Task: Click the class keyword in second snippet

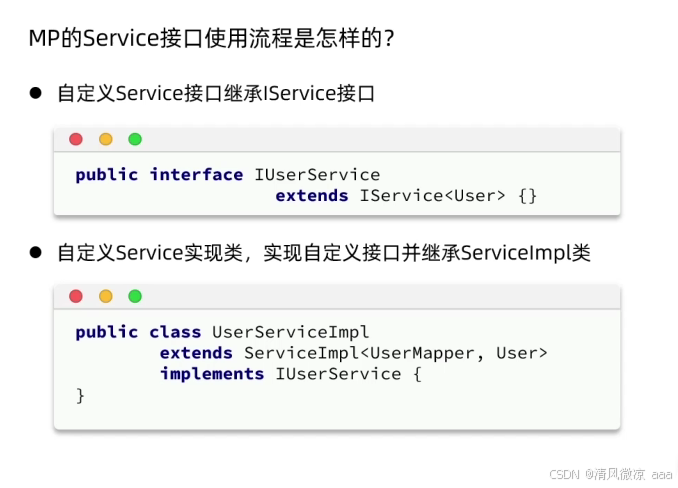Action: pyautogui.click(x=175, y=332)
